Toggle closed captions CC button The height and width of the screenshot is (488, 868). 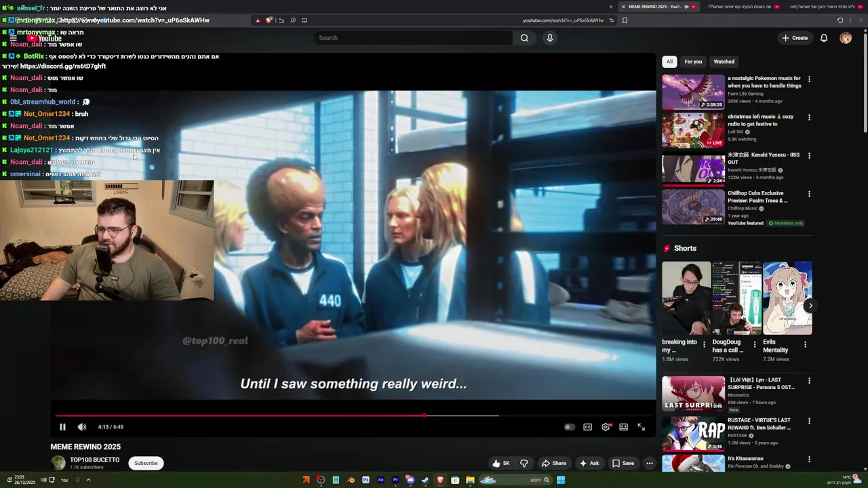pyautogui.click(x=588, y=427)
